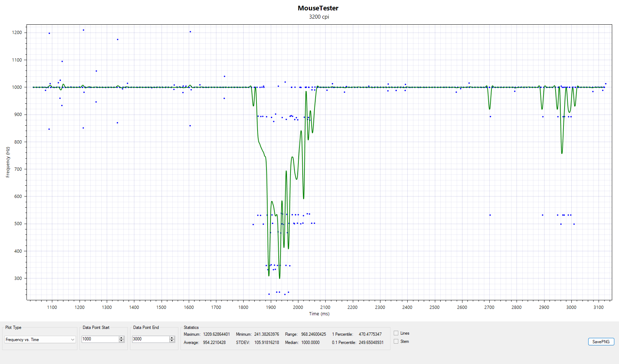Viewport: 619px width, 364px height.
Task: Click the 3200 cpi subtitle
Action: point(319,17)
